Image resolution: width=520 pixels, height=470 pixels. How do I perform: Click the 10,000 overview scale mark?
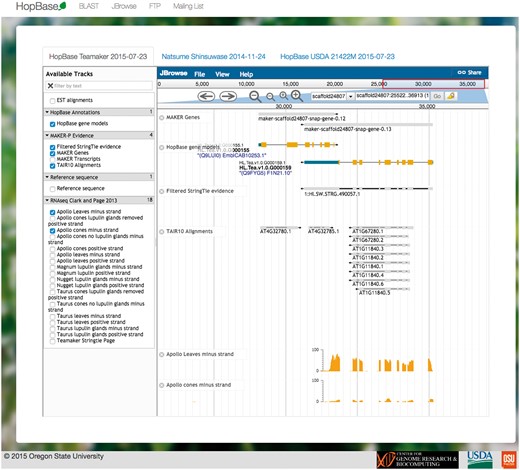point(246,84)
